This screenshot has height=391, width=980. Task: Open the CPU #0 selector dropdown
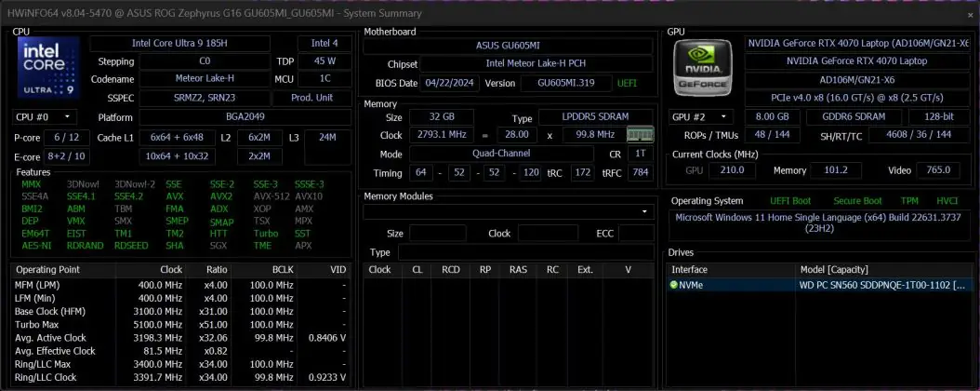[x=45, y=117]
